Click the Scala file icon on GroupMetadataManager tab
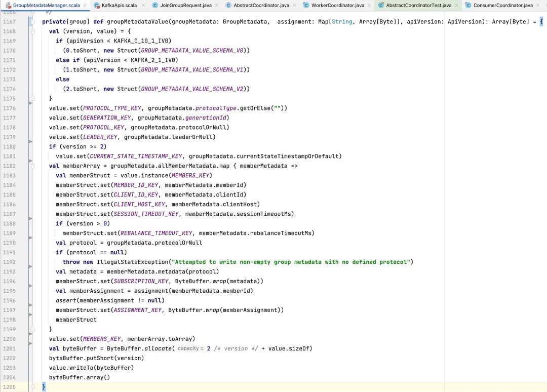The height and width of the screenshot is (392, 547). click(8, 5)
